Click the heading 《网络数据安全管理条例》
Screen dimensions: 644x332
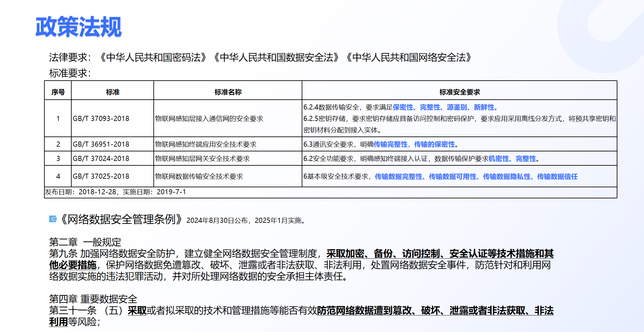121,219
